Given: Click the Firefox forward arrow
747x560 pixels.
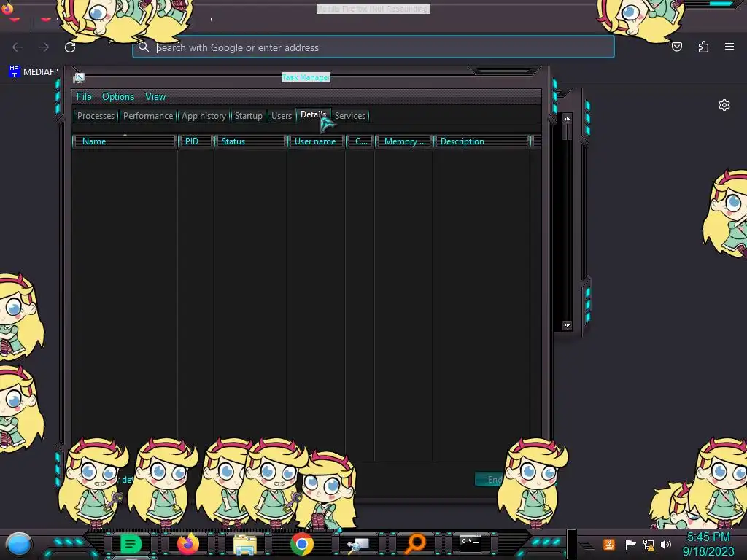Looking at the screenshot, I should pyautogui.click(x=44, y=47).
